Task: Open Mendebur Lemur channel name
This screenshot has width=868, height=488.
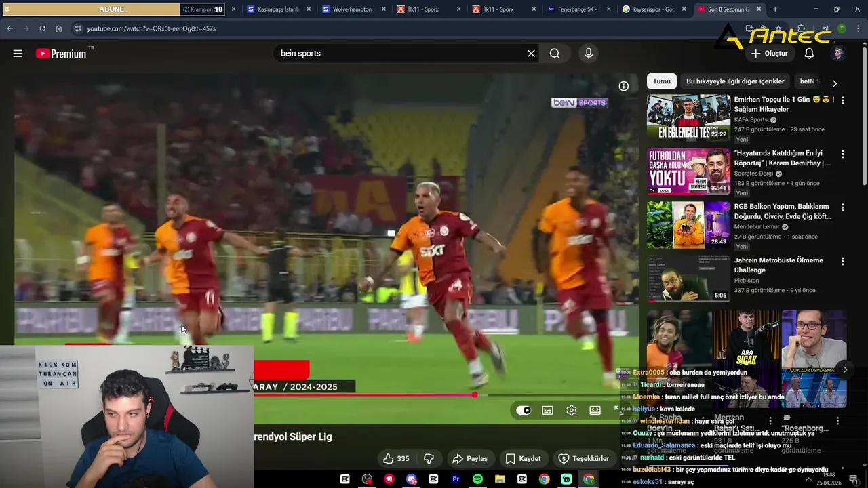Action: [757, 227]
